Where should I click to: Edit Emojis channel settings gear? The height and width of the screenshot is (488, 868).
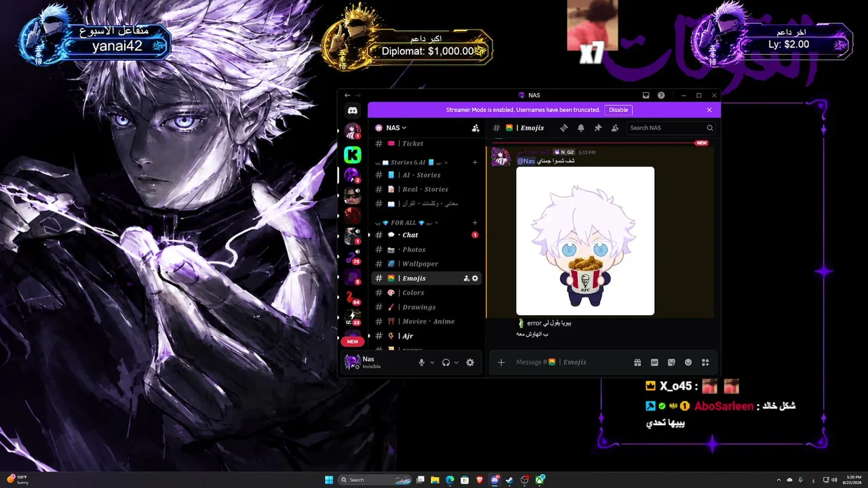475,279
